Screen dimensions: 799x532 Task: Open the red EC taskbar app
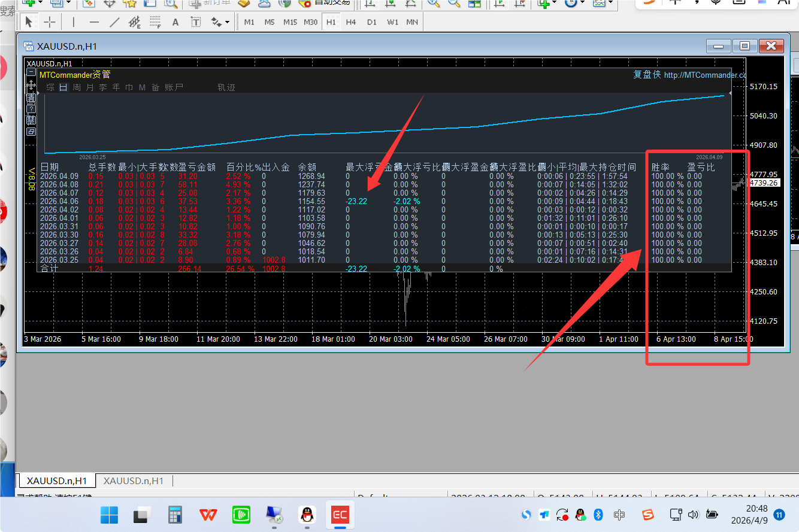coord(340,514)
